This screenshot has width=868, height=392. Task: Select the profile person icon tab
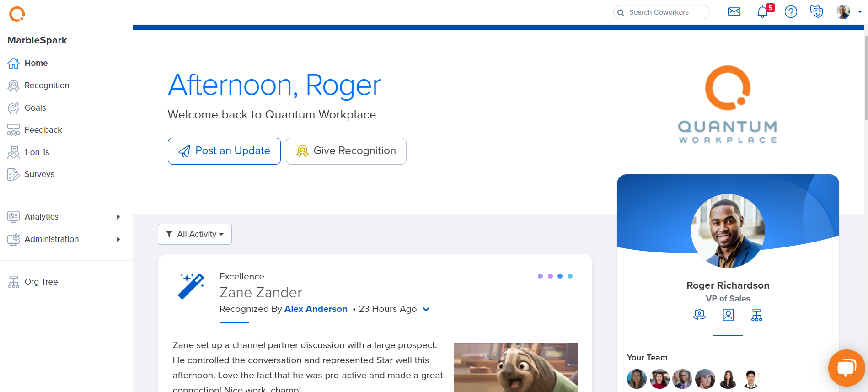pyautogui.click(x=728, y=315)
